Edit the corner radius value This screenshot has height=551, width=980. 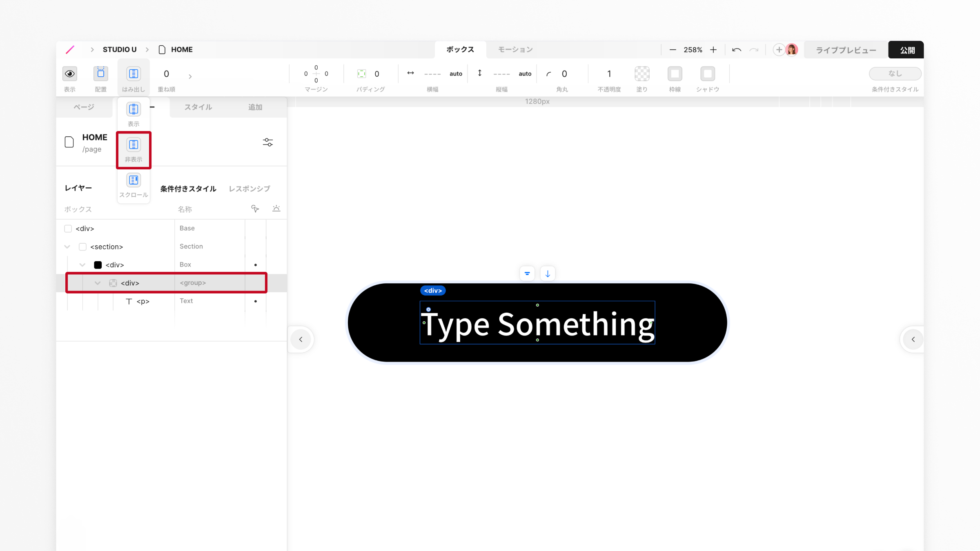pos(564,74)
